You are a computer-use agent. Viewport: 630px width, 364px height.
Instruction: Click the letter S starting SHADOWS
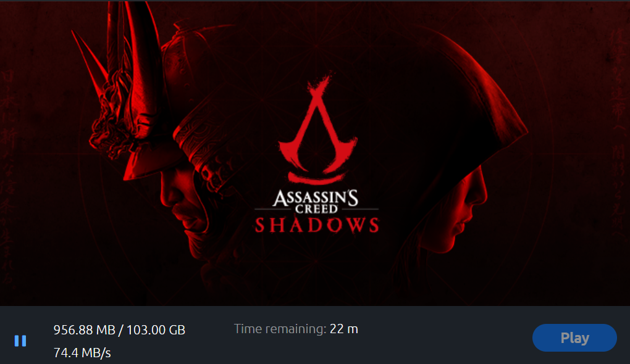point(262,225)
